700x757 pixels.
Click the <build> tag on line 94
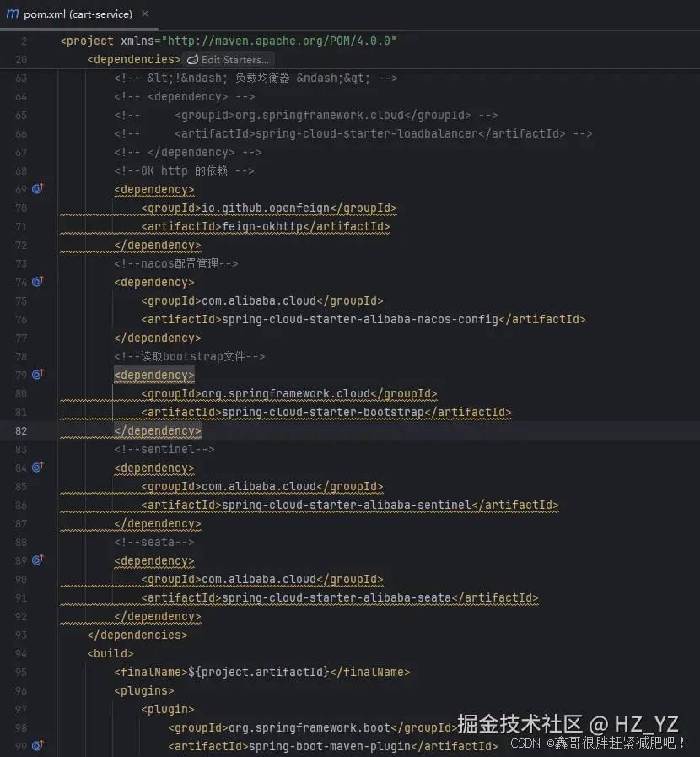pyautogui.click(x=110, y=653)
